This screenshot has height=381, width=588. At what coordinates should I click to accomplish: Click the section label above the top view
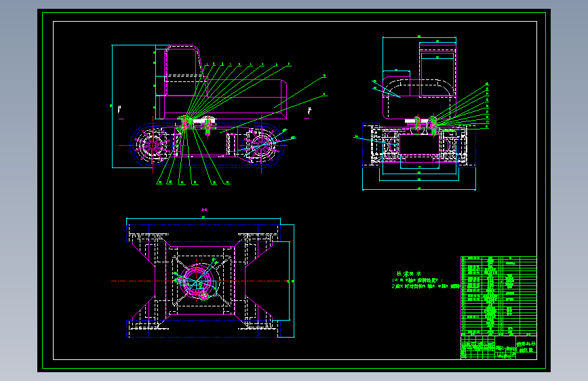[x=204, y=209]
